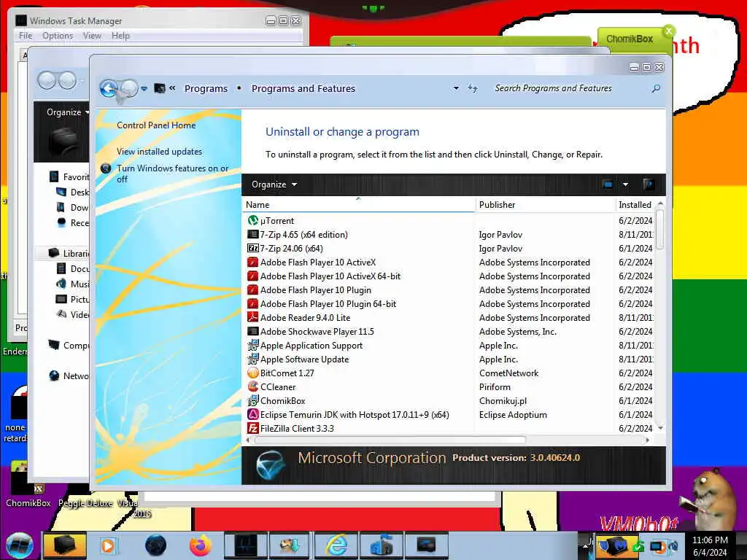Open View installed updates link

[x=159, y=152]
